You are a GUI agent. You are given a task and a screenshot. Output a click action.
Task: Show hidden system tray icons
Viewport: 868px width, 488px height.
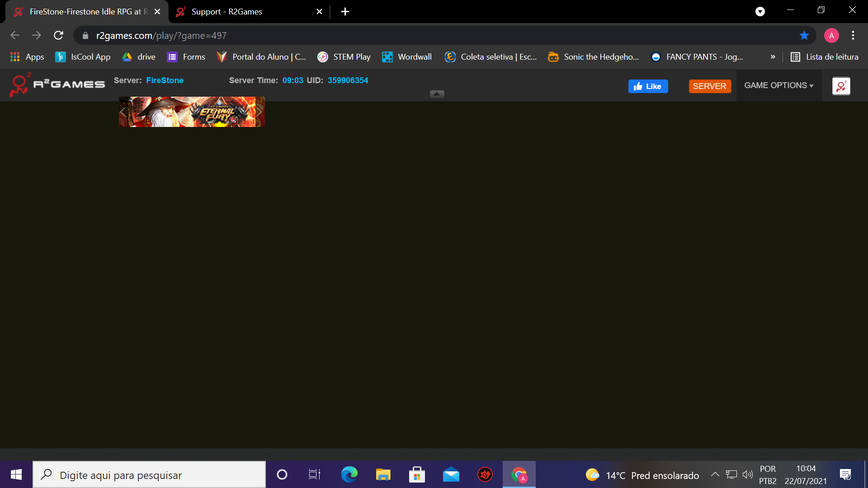click(715, 474)
